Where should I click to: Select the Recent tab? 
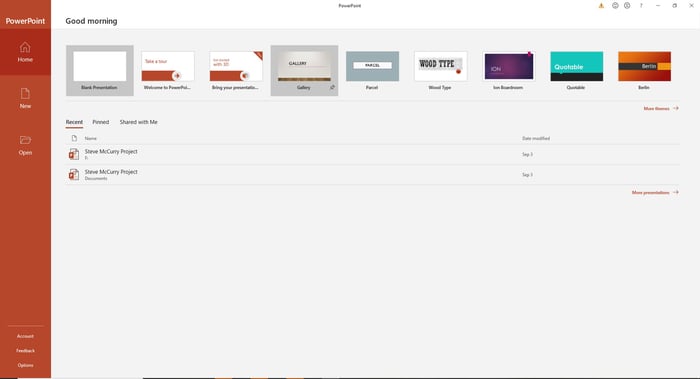74,122
